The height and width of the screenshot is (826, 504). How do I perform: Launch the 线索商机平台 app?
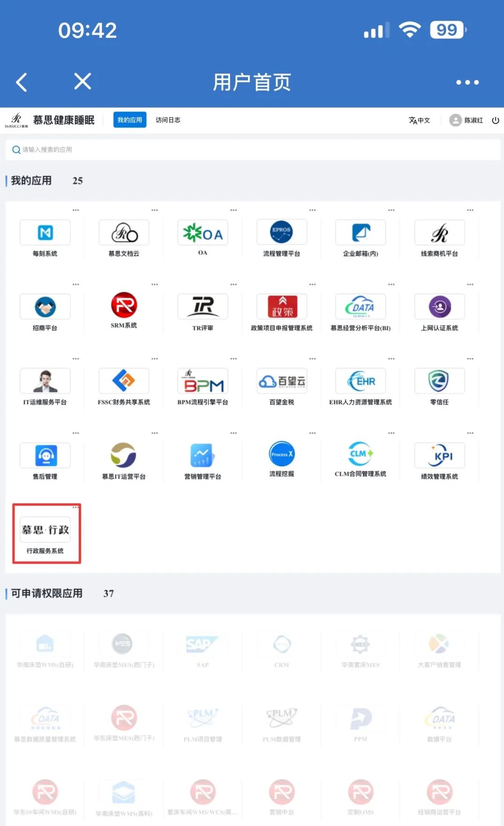[x=439, y=233]
